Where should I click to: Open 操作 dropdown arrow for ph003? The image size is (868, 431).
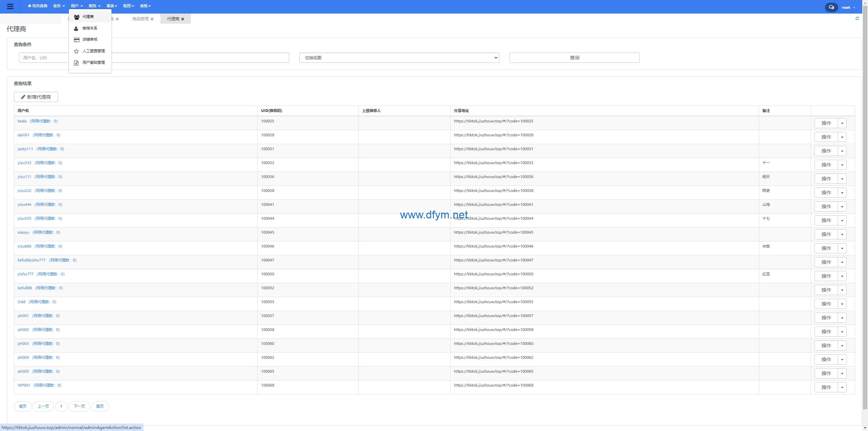[x=842, y=346]
